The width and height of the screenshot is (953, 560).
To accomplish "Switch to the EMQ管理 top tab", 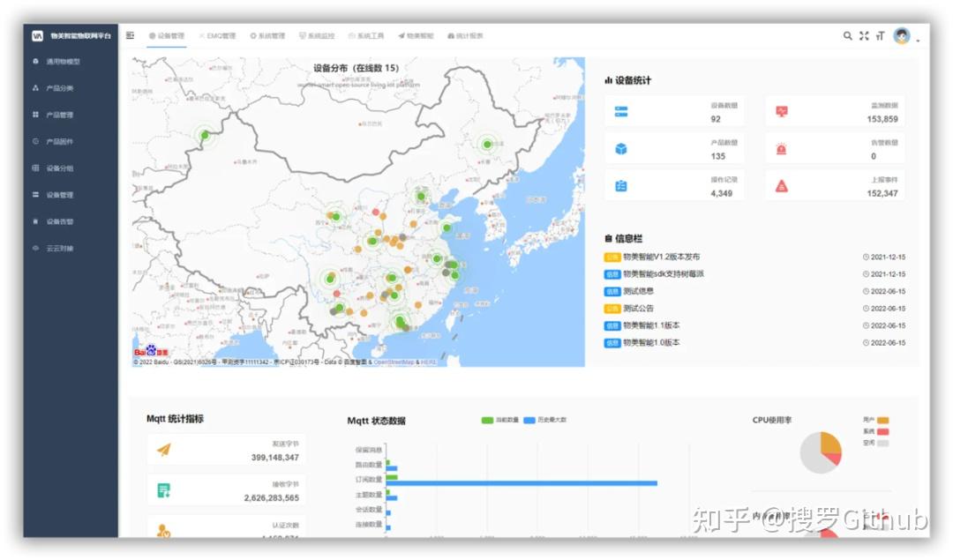I will coord(217,36).
